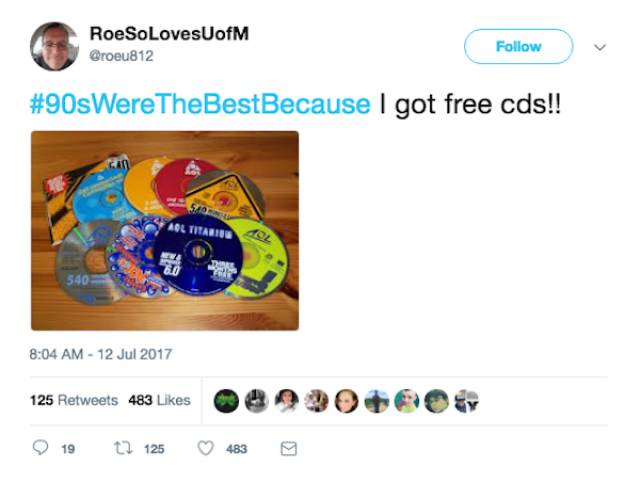The height and width of the screenshot is (481, 640).
Task: Click the last liker avatar in row
Action: tap(467, 401)
